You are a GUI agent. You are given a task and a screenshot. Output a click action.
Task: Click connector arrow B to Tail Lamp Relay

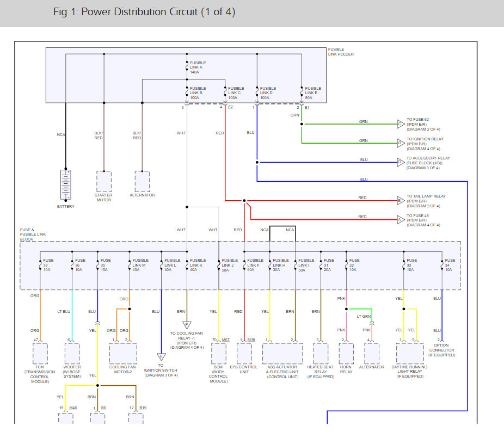[x=401, y=201]
